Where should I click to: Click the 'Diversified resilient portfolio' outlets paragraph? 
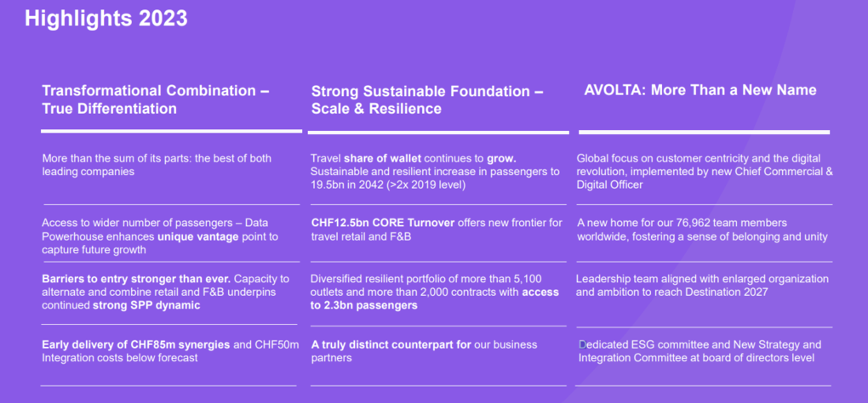435,292
